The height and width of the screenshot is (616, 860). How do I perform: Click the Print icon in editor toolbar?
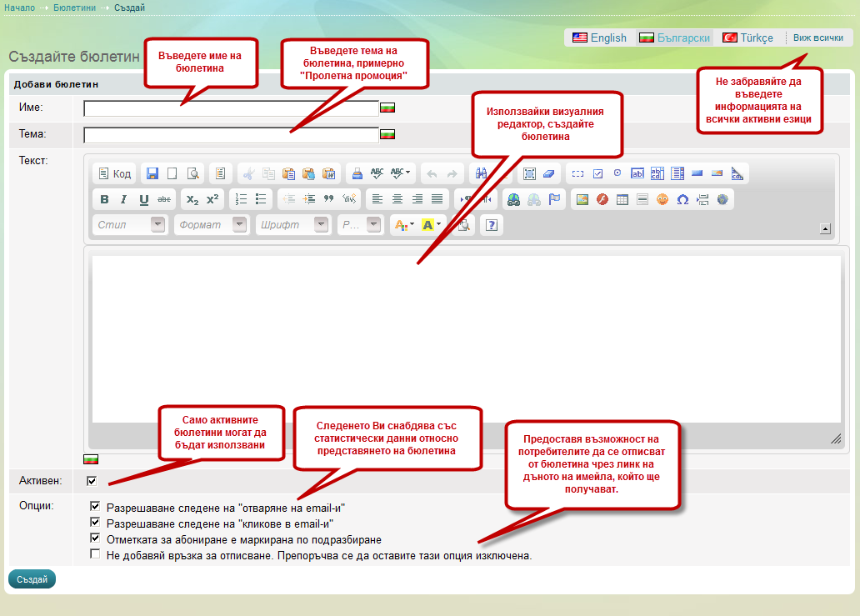(357, 173)
